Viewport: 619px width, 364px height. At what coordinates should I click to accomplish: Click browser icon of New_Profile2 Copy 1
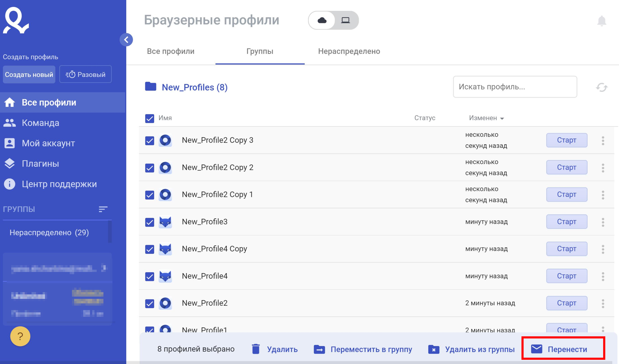(165, 195)
